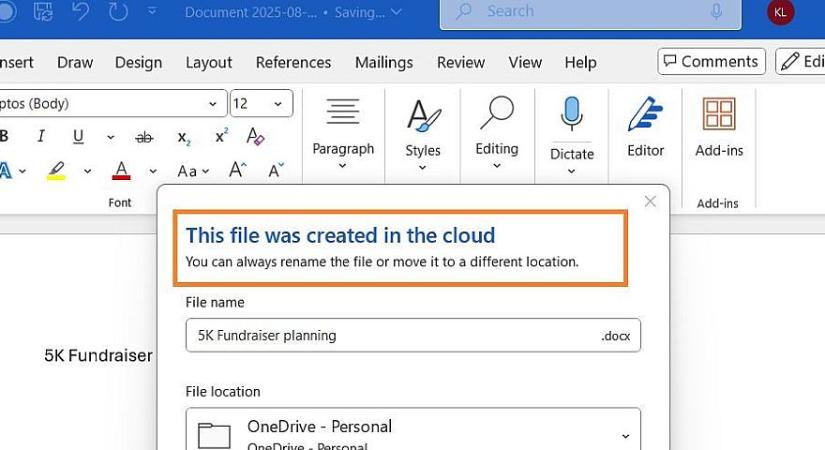Expand the font size 12 dropdown
Image resolution: width=825 pixels, height=450 pixels.
coord(278,104)
